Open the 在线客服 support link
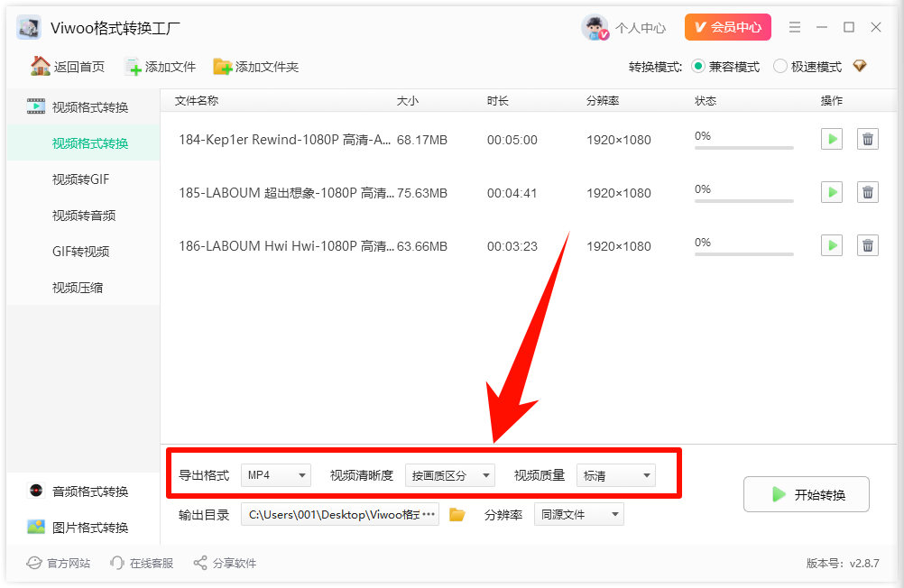Viewport: 904px width, 588px height. [x=142, y=563]
